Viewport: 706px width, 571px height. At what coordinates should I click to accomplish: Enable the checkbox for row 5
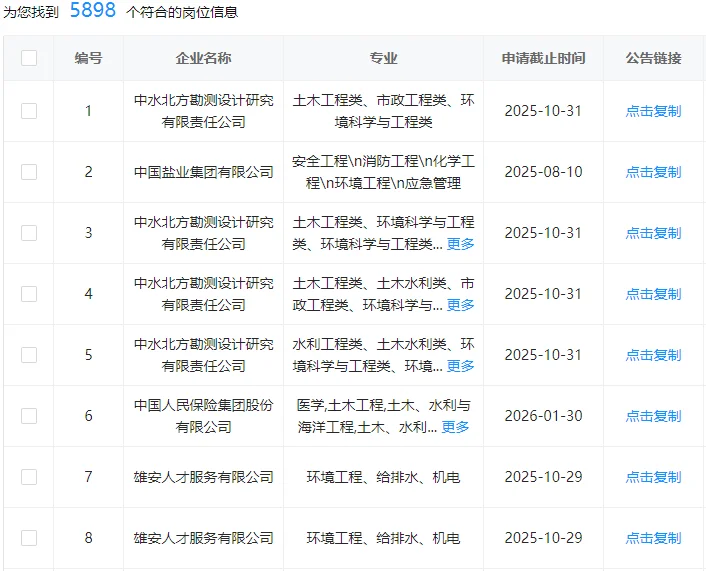[29, 355]
